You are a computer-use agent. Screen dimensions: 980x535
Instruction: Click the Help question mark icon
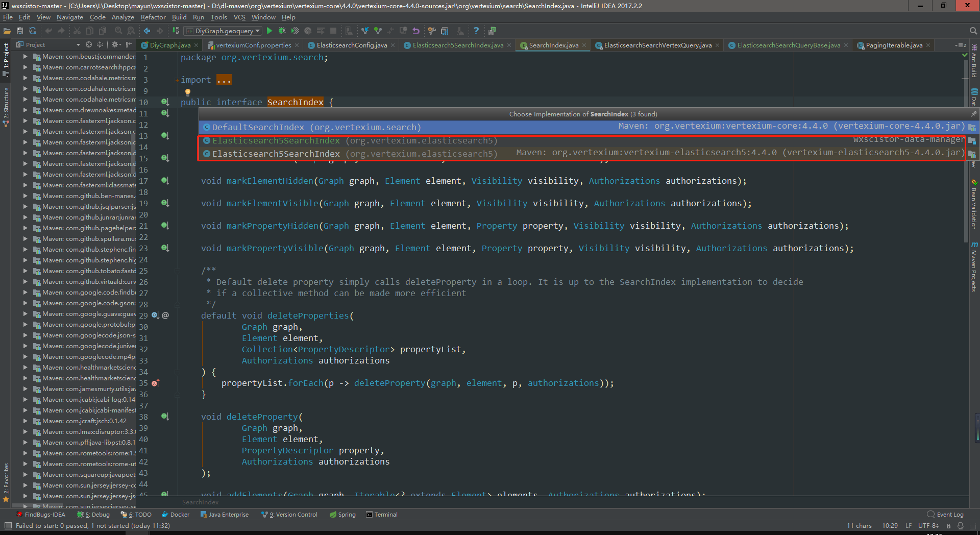476,31
